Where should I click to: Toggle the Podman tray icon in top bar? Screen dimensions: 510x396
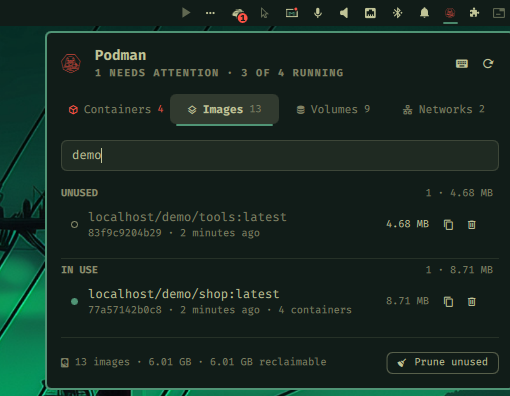450,13
